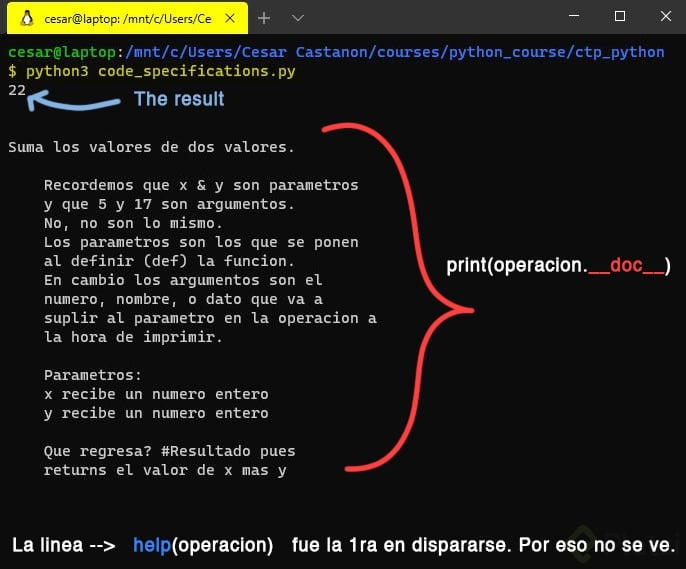Click the line 'Recordemos que x & y son parametros'

(x=201, y=185)
